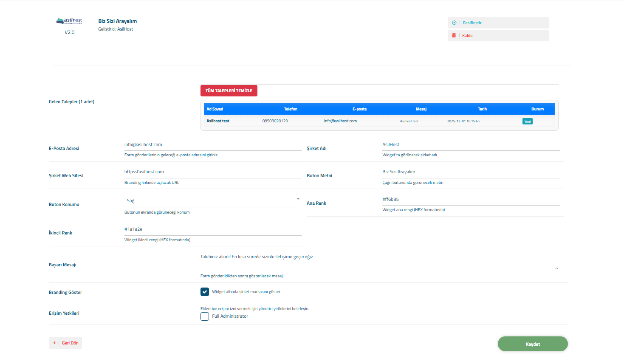This screenshot has width=624, height=364.
Task: Uncheck the Branding Göster checkbox
Action: pos(205,292)
